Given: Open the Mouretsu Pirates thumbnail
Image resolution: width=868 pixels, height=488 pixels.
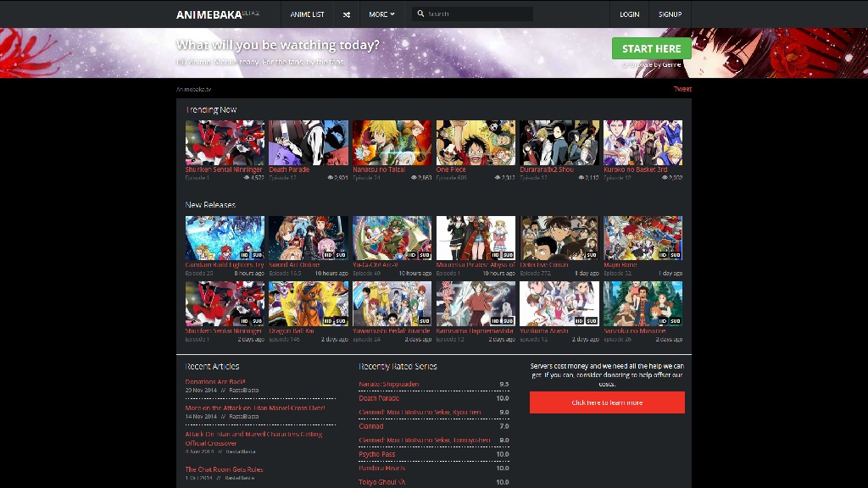Looking at the screenshot, I should click(x=476, y=238).
